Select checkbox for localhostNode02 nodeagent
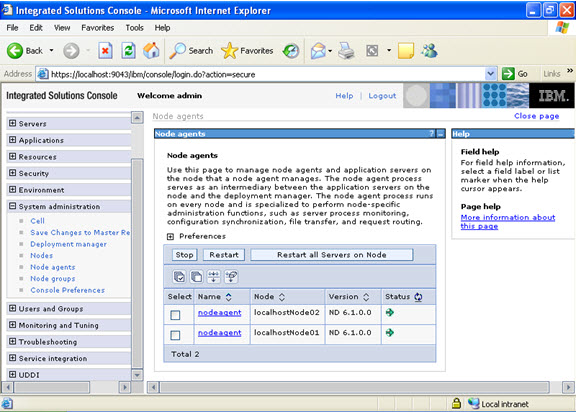 175,315
